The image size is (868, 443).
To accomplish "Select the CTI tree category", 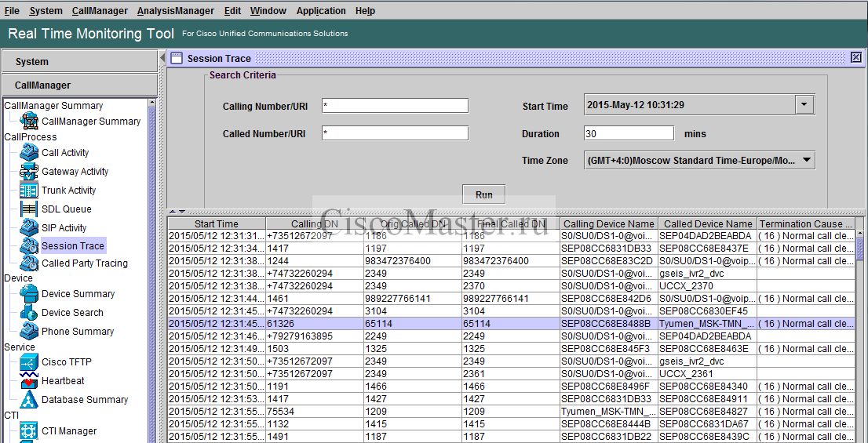I will 11,415.
